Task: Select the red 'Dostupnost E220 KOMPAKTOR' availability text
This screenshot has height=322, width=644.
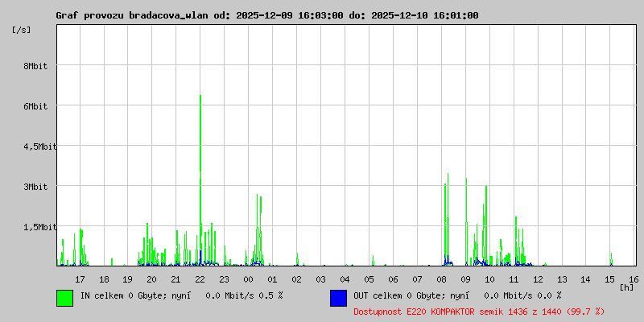Action: click(479, 311)
